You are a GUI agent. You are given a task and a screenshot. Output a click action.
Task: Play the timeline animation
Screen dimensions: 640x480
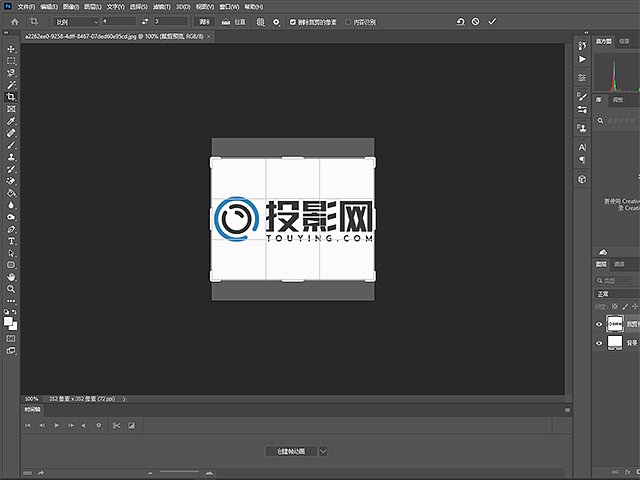pos(57,425)
